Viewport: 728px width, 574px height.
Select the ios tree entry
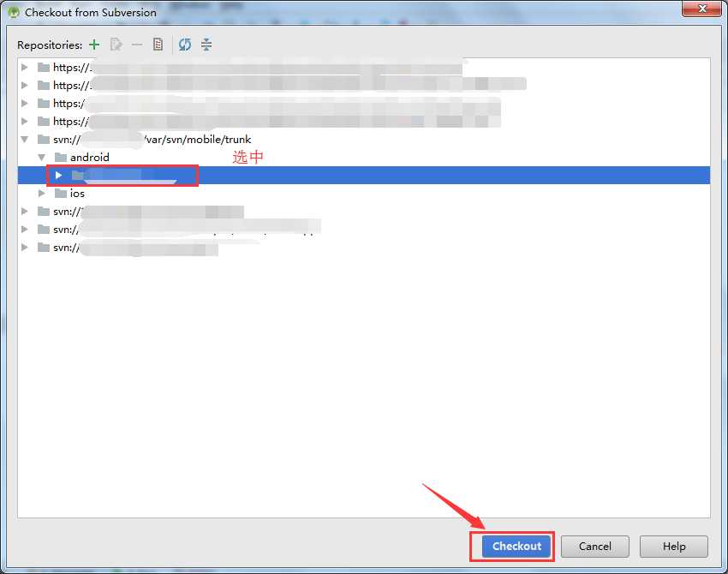pyautogui.click(x=77, y=194)
